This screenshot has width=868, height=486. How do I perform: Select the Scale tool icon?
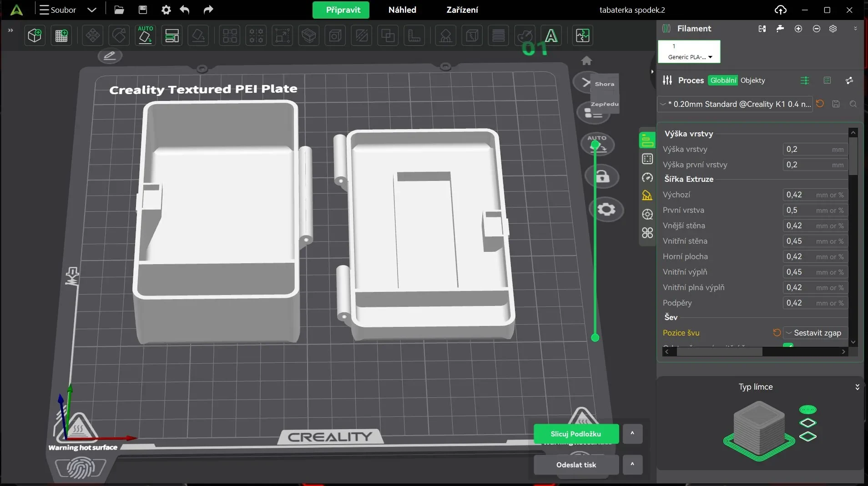[283, 35]
